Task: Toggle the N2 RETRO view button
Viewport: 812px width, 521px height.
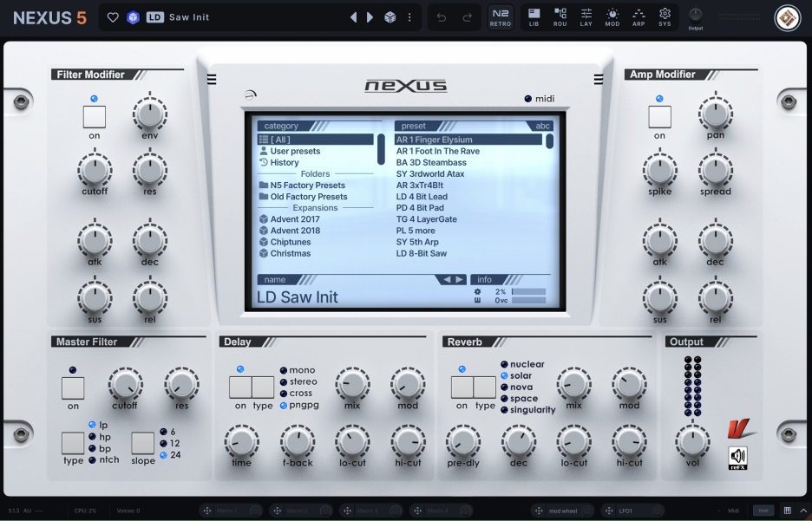Action: point(501,17)
